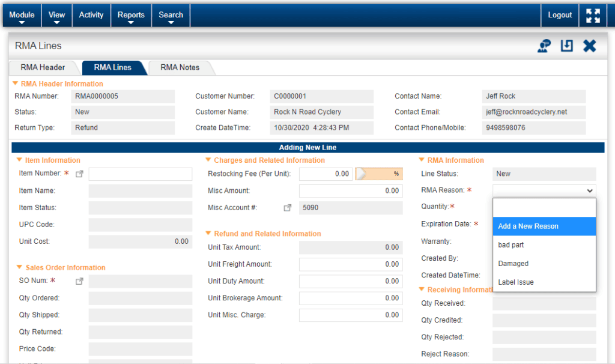Open the Reports menu
Viewport: 615px width, 364px height.
[131, 15]
